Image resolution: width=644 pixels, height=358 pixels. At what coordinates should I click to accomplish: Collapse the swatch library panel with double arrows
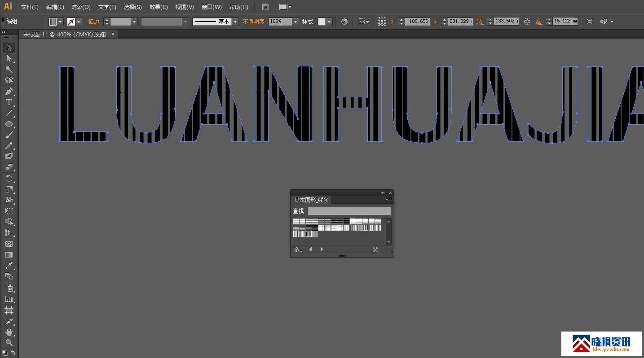tap(383, 193)
